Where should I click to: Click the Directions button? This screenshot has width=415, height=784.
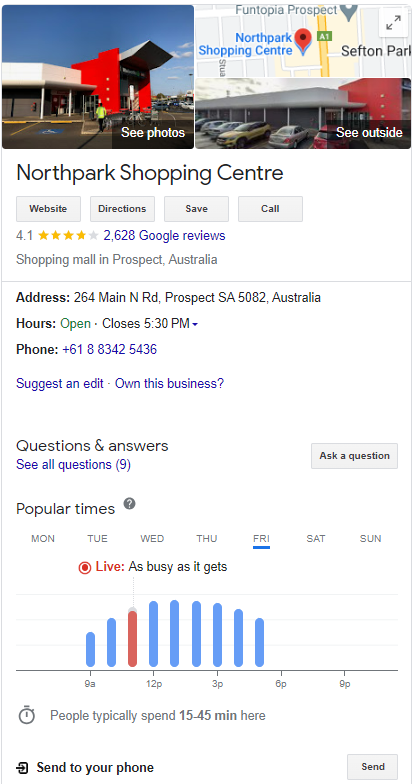click(x=122, y=209)
